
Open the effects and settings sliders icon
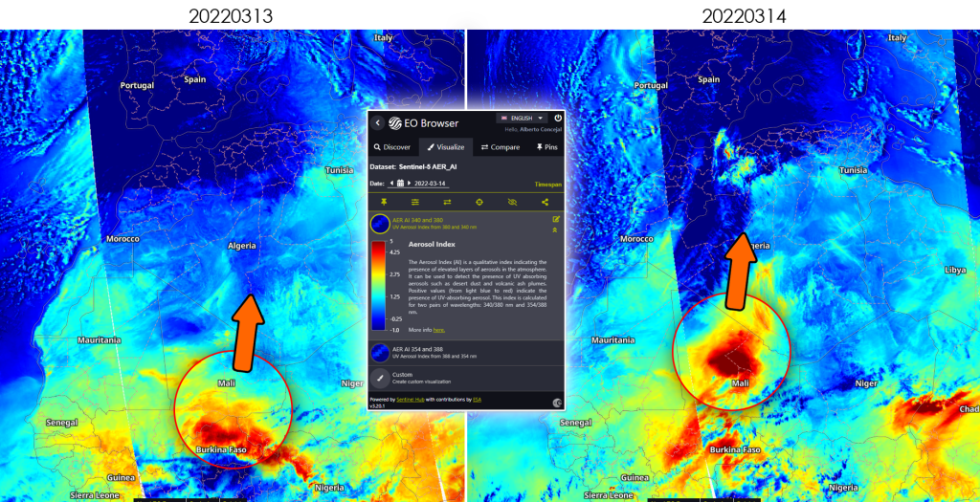[x=415, y=202]
